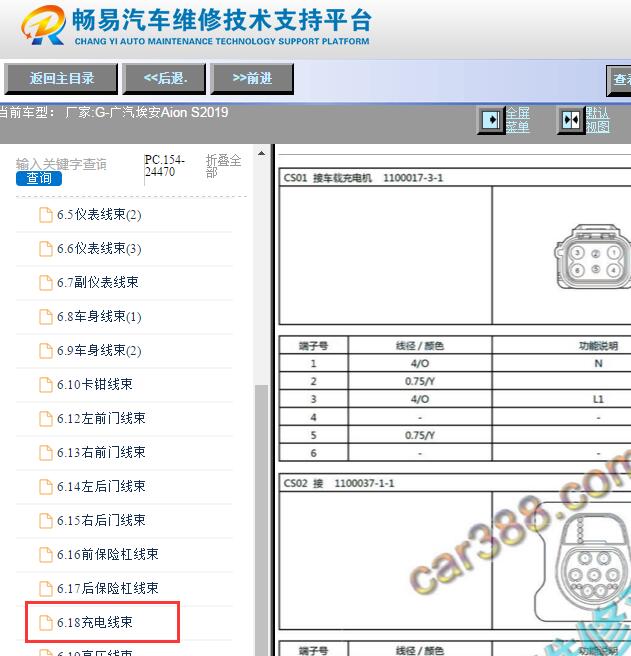Open 6.17后保险杠线束 entry
The image size is (631, 656).
tap(108, 589)
